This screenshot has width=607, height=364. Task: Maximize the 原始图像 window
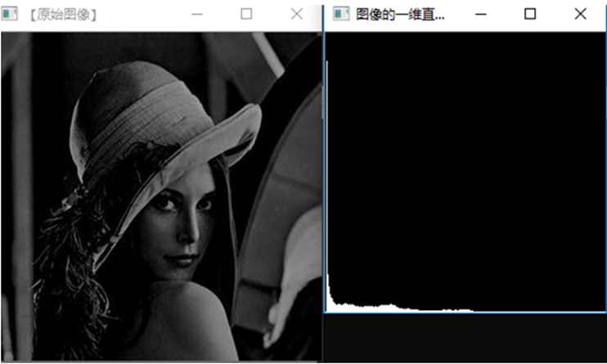point(246,14)
